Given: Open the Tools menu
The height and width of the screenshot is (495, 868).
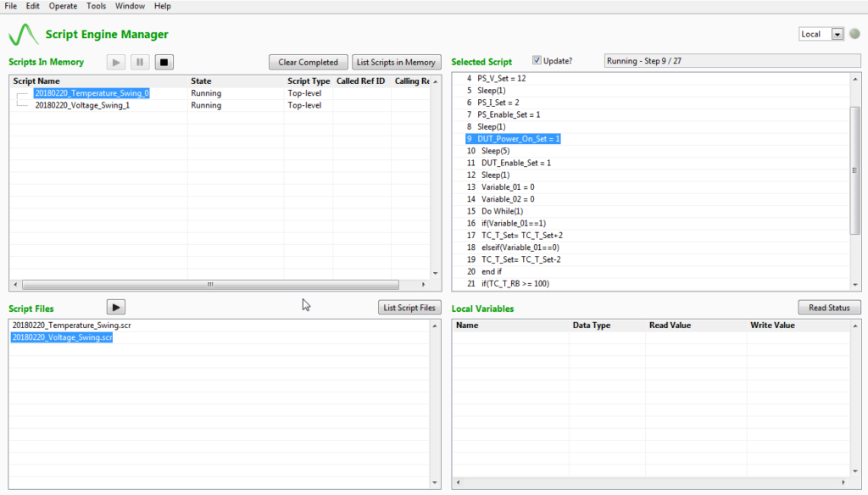Looking at the screenshot, I should (x=96, y=6).
